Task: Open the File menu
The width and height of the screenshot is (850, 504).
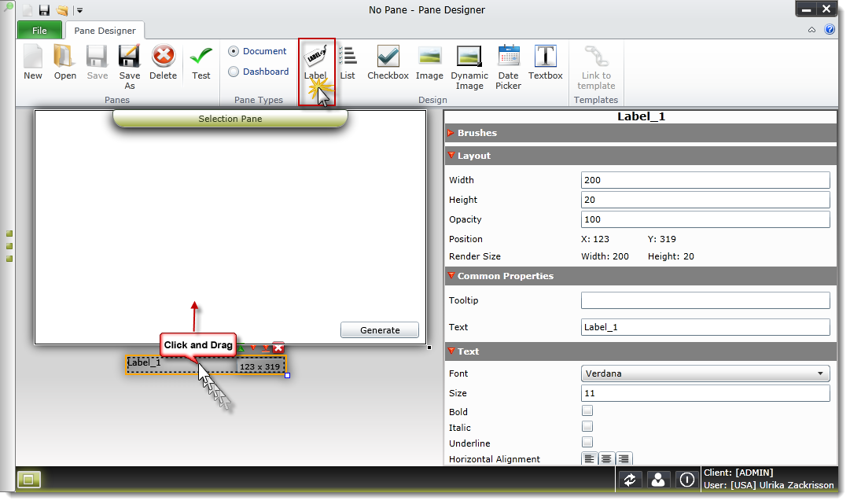Action: 39,30
